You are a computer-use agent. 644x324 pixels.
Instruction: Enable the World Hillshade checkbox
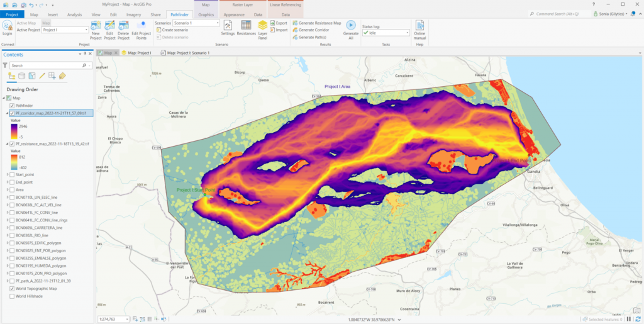pos(11,296)
